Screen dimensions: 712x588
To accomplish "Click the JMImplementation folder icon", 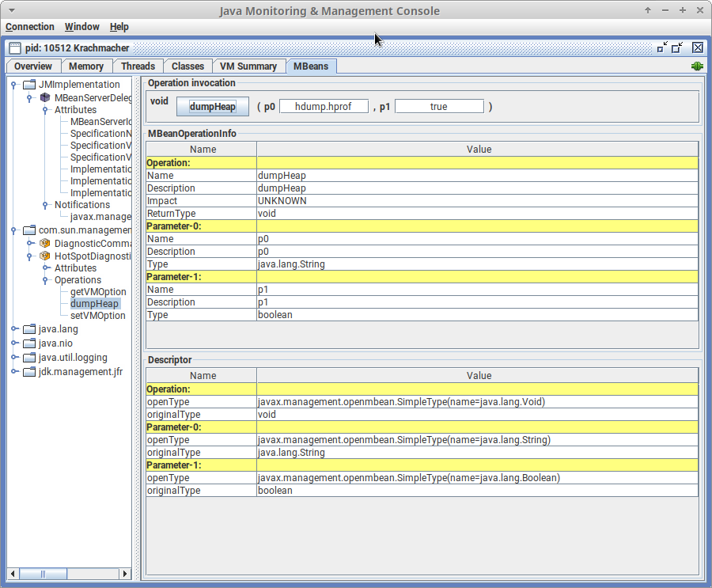I will (29, 85).
